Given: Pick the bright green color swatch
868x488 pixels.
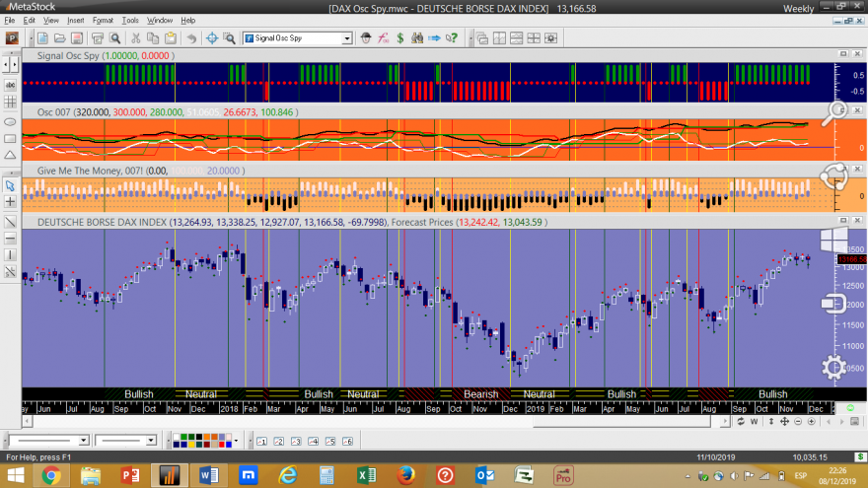Looking at the screenshot, I should [x=183, y=437].
